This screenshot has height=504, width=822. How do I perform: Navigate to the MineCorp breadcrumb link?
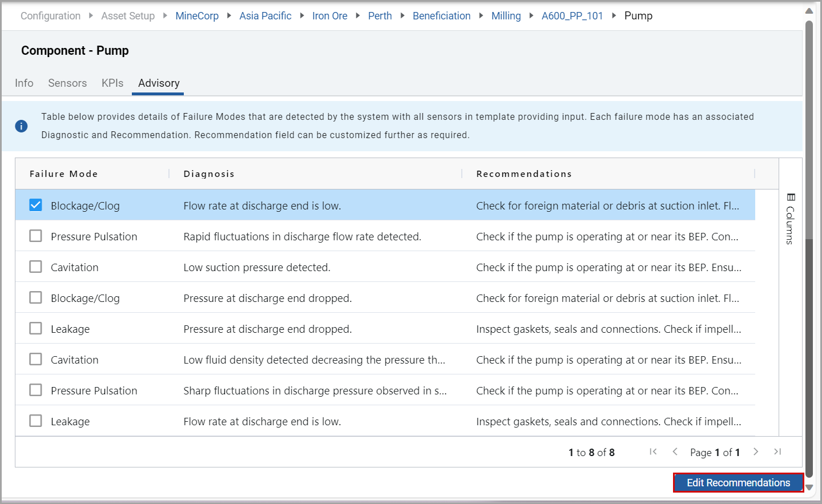197,15
